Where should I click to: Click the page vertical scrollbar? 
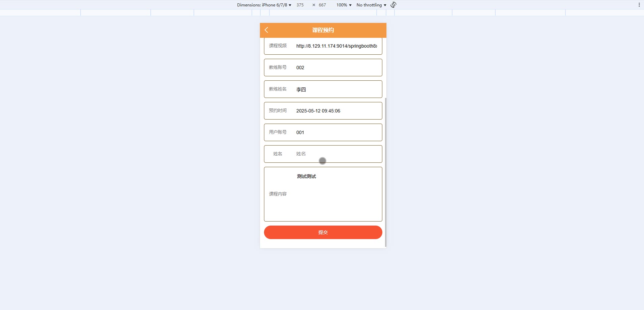click(x=386, y=172)
